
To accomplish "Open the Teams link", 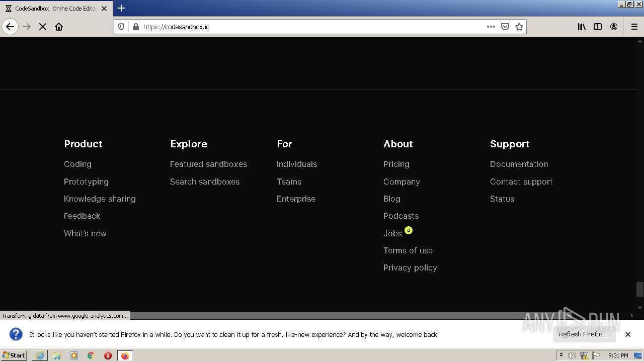I will 289,182.
